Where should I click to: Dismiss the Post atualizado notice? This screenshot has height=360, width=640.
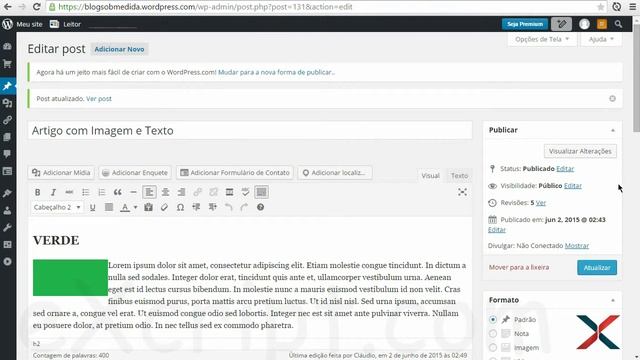tap(612, 99)
